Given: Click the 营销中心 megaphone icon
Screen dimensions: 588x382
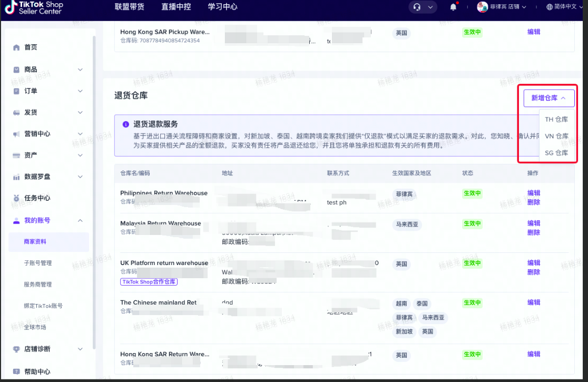Looking at the screenshot, I should [16, 134].
